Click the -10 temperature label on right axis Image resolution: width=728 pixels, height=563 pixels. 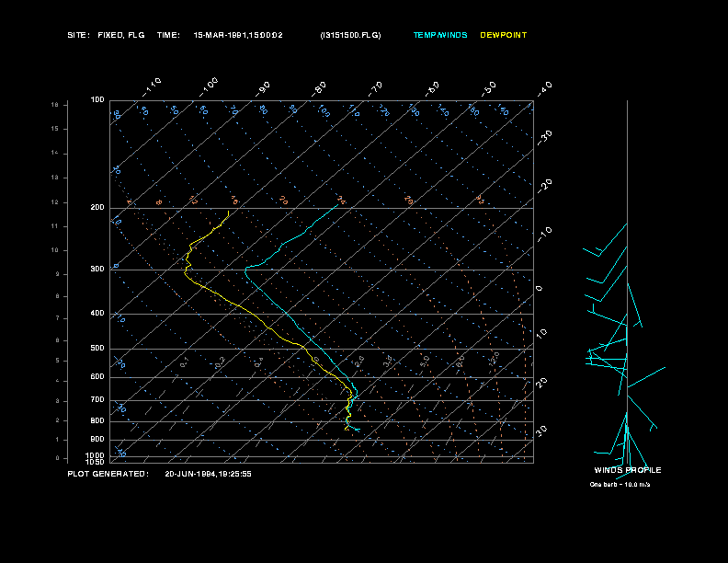tap(544, 234)
